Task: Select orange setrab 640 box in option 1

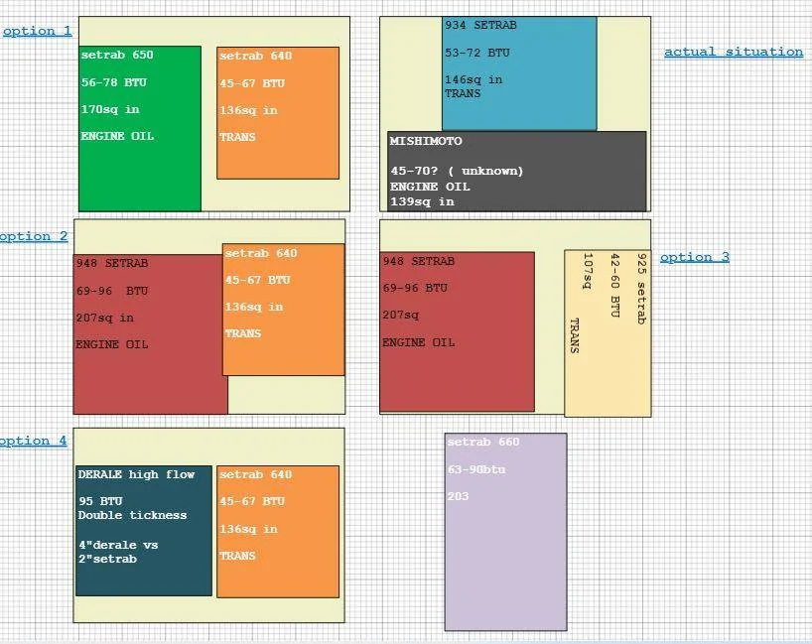Action: click(278, 113)
